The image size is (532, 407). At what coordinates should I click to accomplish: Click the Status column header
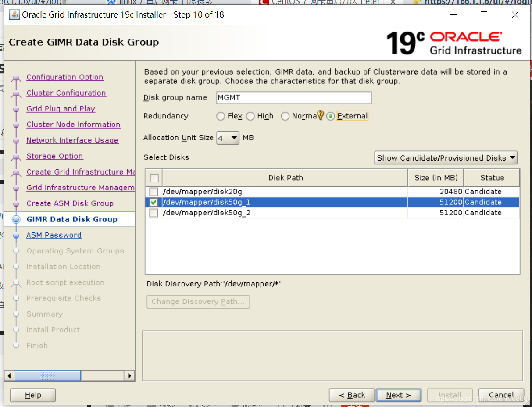click(492, 178)
